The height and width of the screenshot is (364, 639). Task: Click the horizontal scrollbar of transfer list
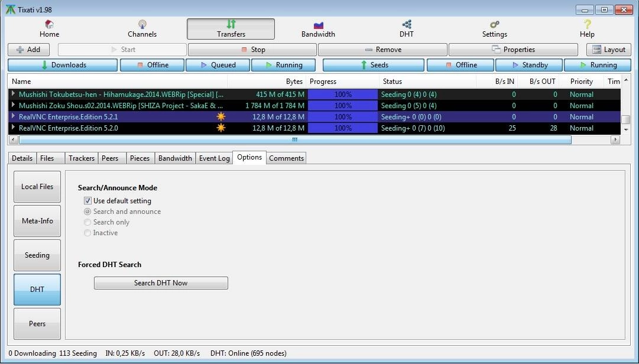coord(295,139)
